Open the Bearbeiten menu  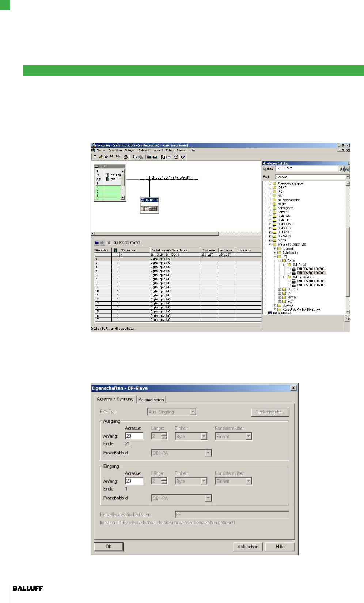(115, 150)
